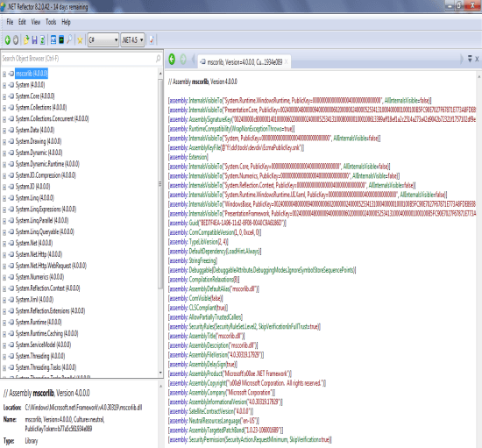The image size is (482, 448).
Task: Select System.IO.Compression in the tree
Action: click(46, 175)
